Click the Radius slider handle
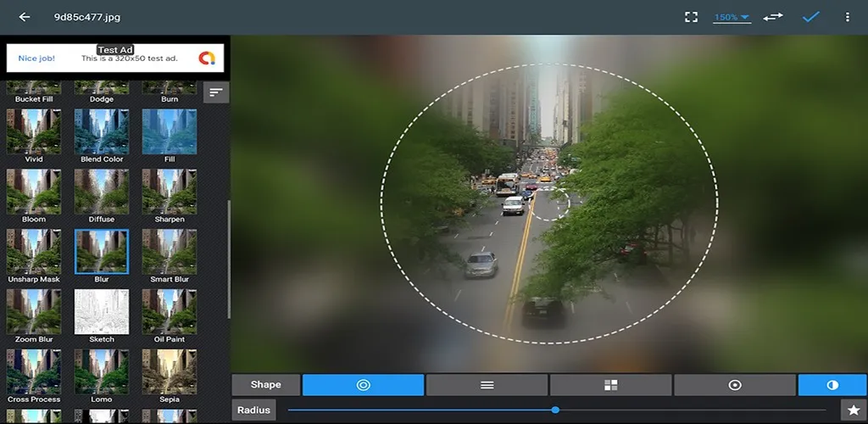 tap(555, 410)
